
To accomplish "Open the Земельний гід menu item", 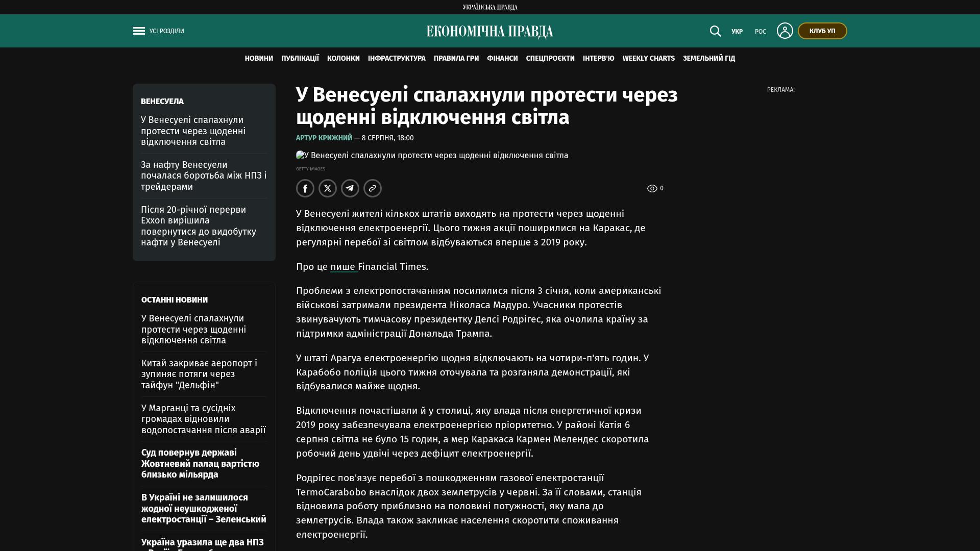I will click(x=709, y=59).
